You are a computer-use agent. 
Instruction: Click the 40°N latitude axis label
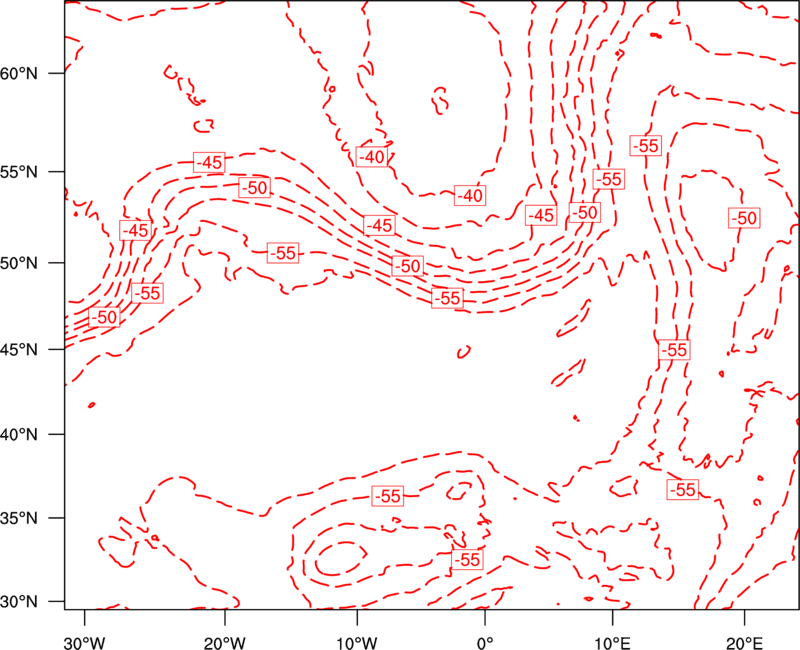click(x=19, y=434)
